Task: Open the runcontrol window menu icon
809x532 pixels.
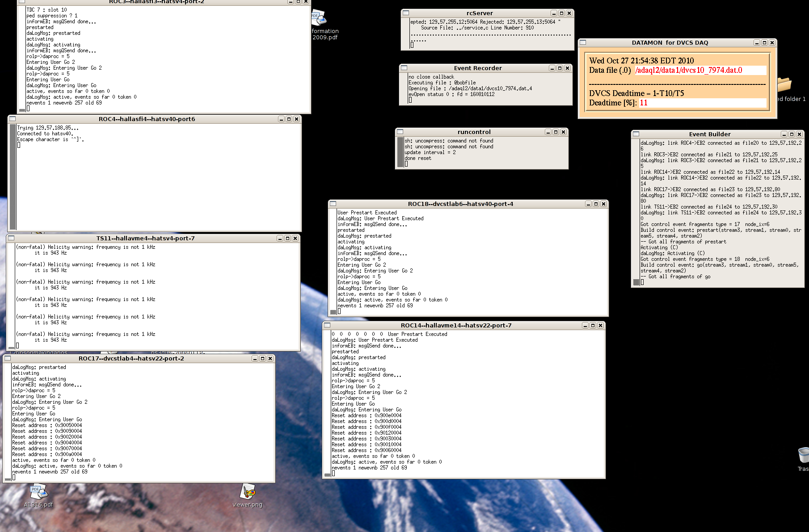Action: pos(400,132)
